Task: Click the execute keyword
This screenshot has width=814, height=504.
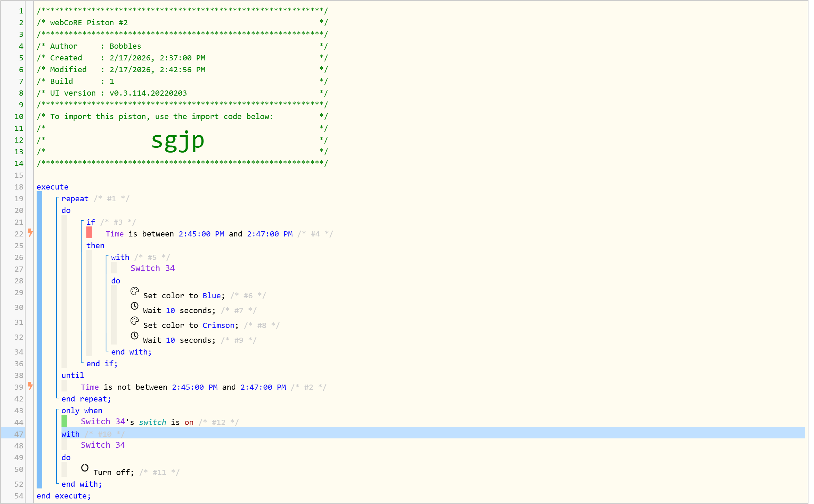Action: pyautogui.click(x=53, y=187)
